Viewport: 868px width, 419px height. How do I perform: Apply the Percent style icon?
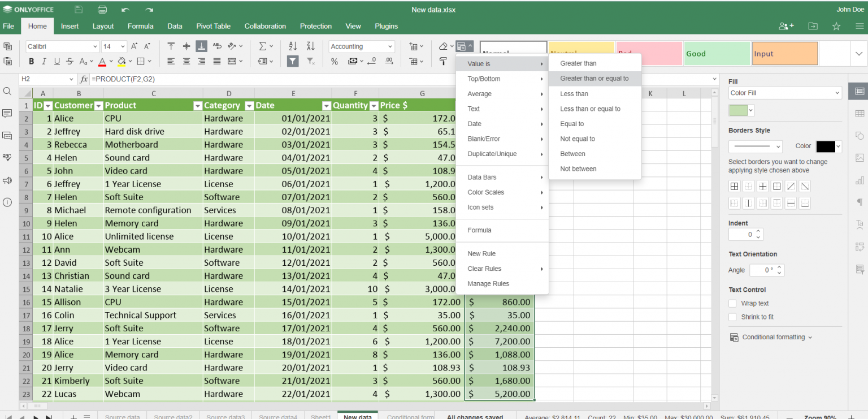point(334,61)
